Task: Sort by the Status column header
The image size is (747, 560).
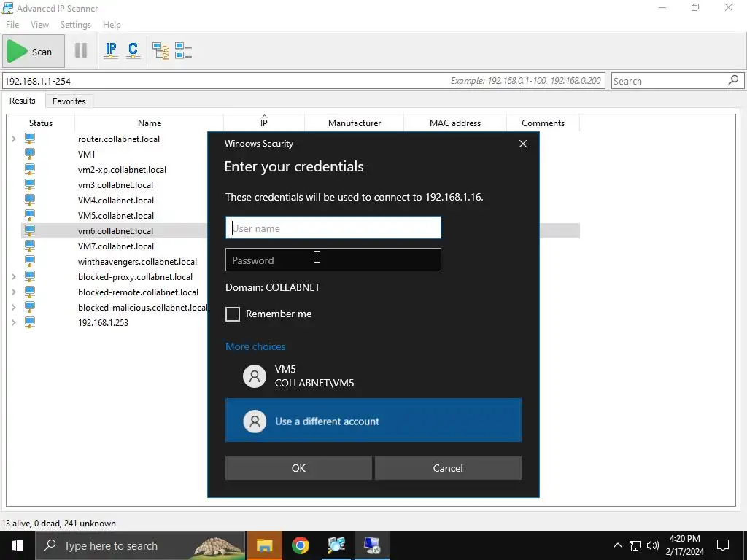Action: coord(41,122)
